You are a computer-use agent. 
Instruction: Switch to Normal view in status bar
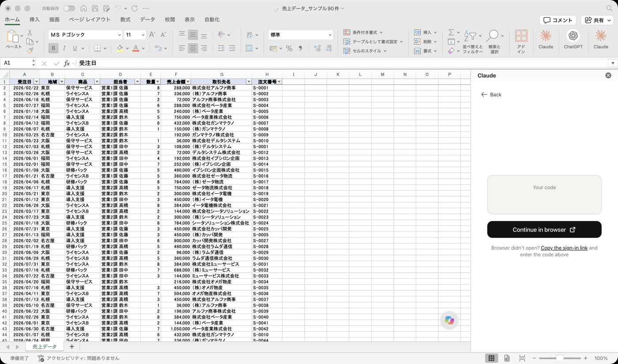coord(491,358)
